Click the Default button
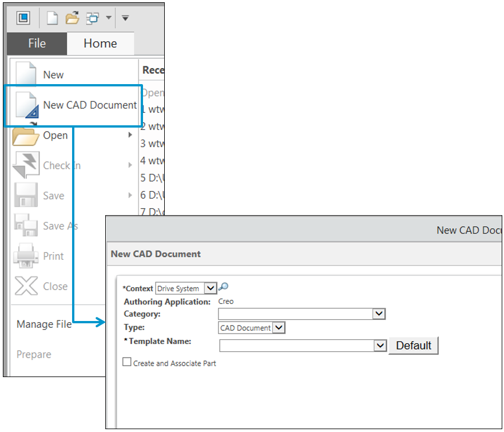 414,346
